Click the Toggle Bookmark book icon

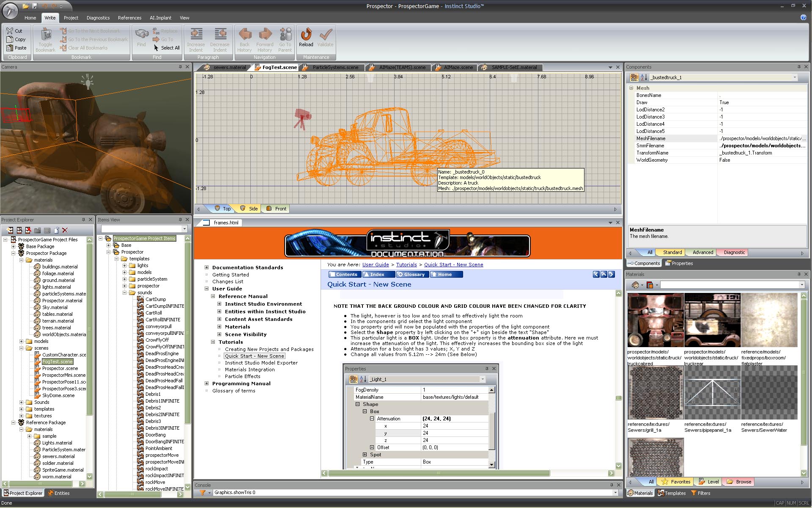[46, 34]
